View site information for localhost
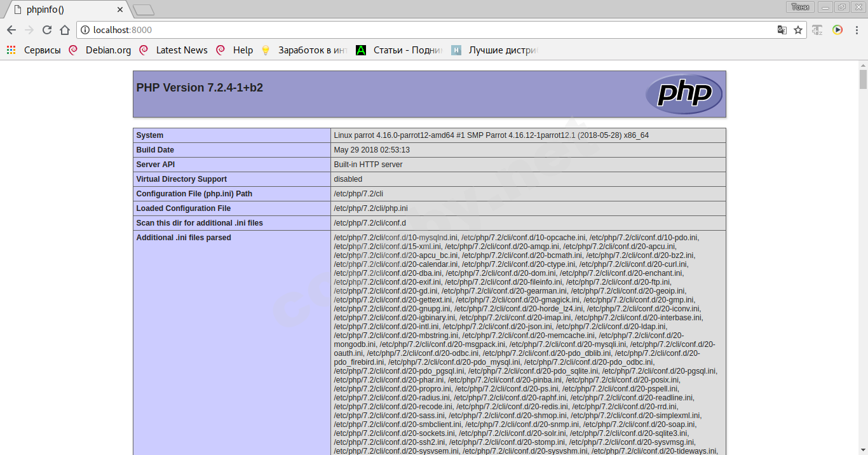Image resolution: width=868 pixels, height=455 pixels. [x=85, y=30]
